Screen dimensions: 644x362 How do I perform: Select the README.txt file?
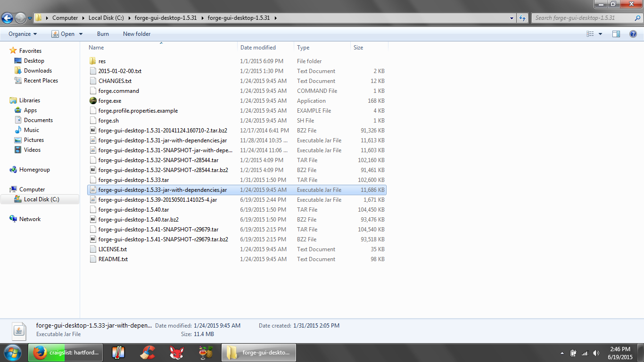[113, 259]
